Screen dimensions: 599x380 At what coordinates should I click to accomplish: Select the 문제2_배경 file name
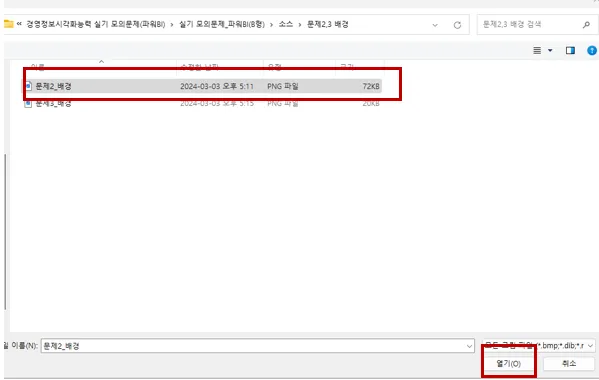click(x=53, y=86)
